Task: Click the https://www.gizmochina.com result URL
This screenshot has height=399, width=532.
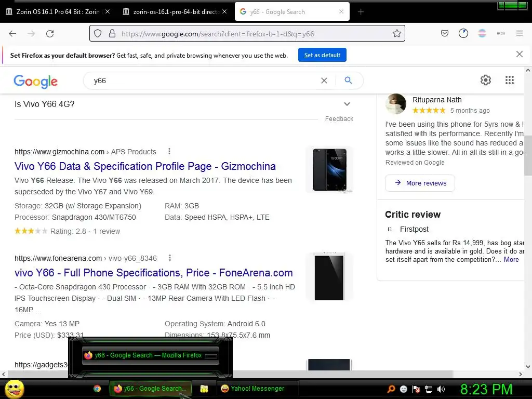Action: point(59,152)
